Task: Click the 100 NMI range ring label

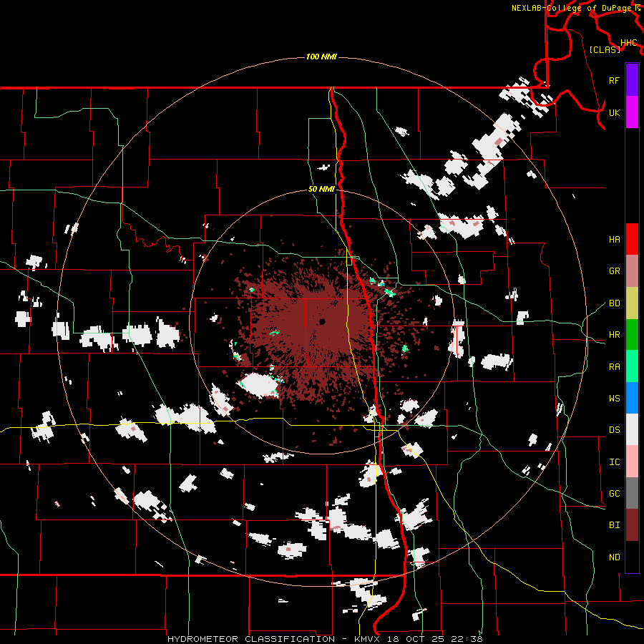Action: 321,57
